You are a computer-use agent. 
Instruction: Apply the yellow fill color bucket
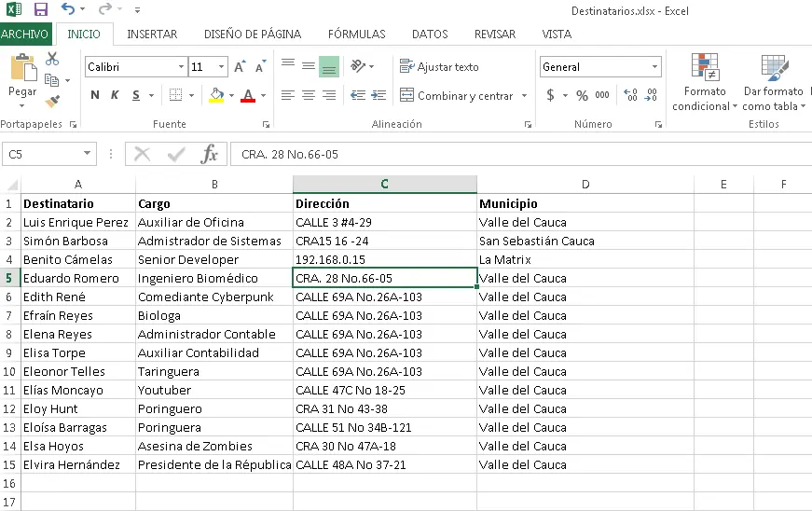tap(216, 95)
